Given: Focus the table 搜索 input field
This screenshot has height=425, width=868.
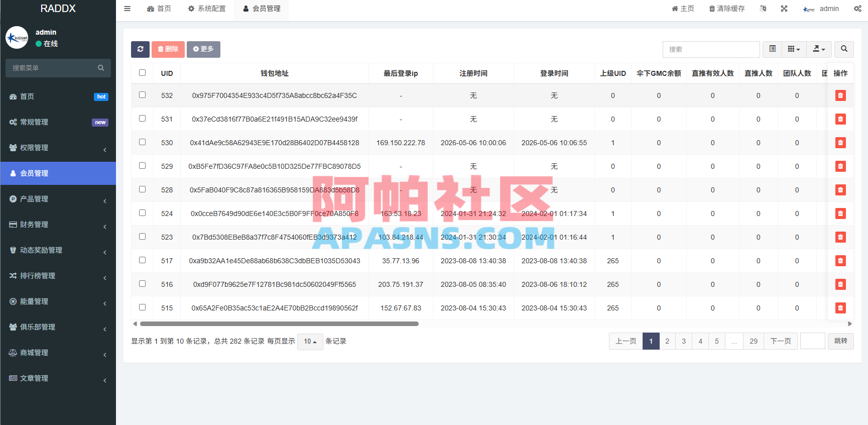Looking at the screenshot, I should click(x=711, y=49).
